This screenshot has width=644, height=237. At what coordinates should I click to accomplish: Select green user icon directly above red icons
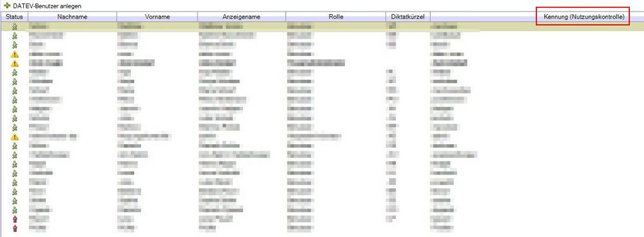(x=15, y=210)
